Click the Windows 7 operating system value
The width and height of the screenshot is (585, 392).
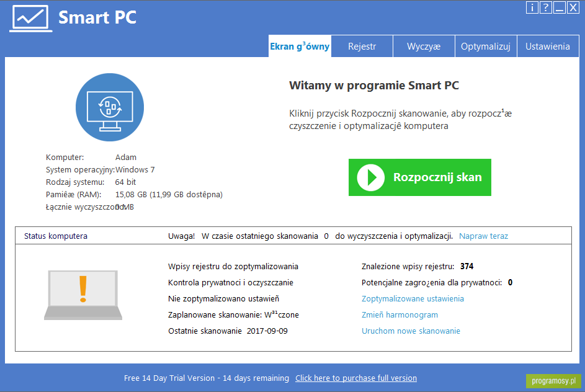pos(135,170)
